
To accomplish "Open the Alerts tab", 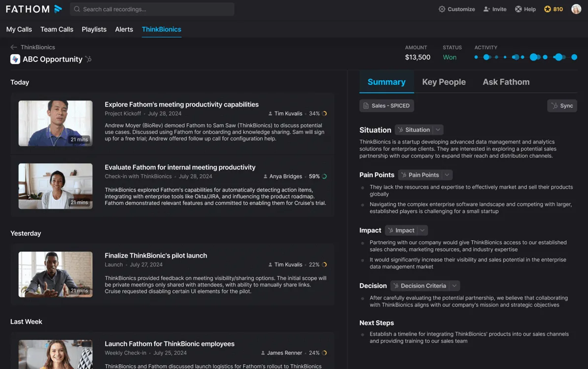I will pyautogui.click(x=124, y=29).
